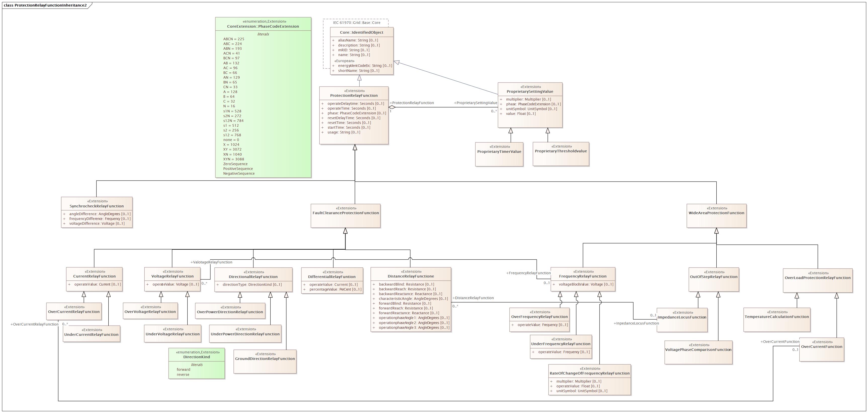Click the directionType: DirectionKind attribute
The width and height of the screenshot is (868, 413).
(252, 285)
